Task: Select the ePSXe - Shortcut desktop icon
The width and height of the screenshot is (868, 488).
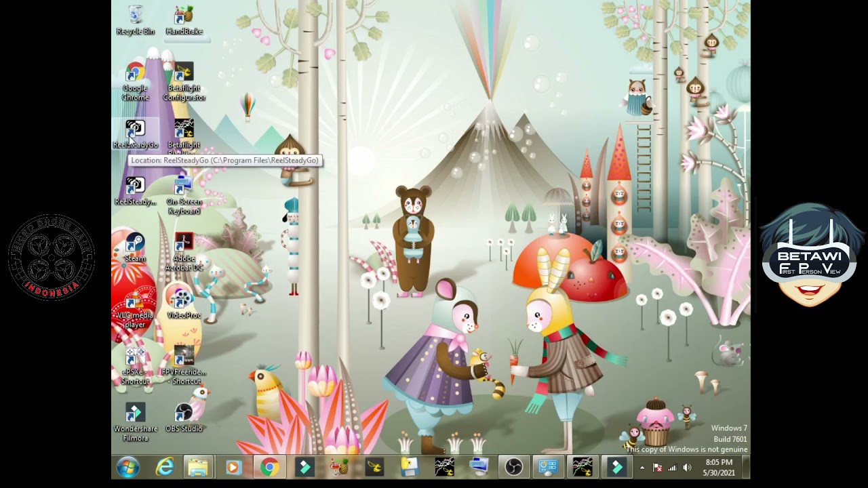Action: pyautogui.click(x=135, y=367)
